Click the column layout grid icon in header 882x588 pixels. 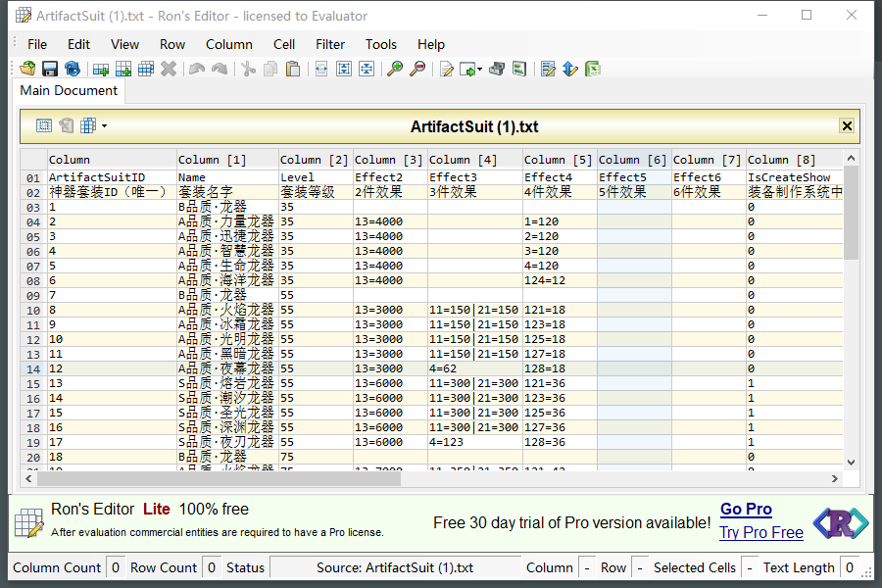click(88, 125)
